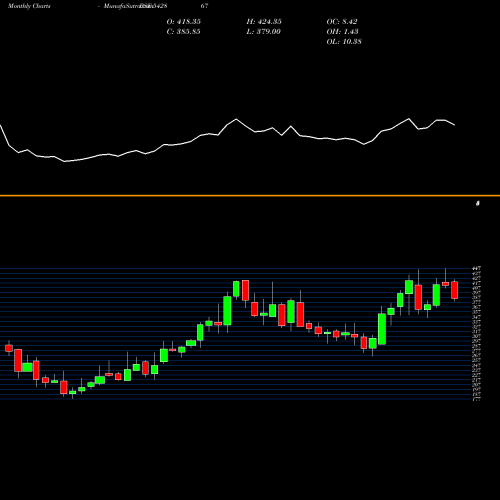Click the 'OH: 1.43' value
The image size is (500, 500).
(x=343, y=32)
